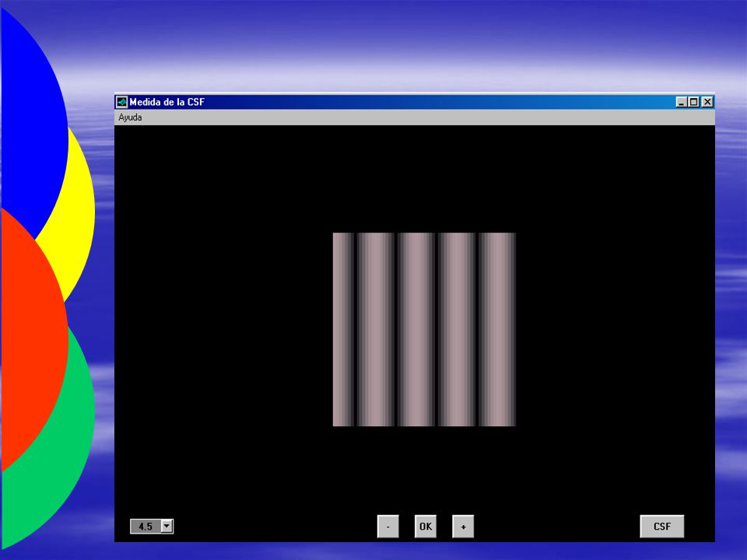Minimize the Medida de la CSF window
The image size is (747, 560).
[682, 102]
